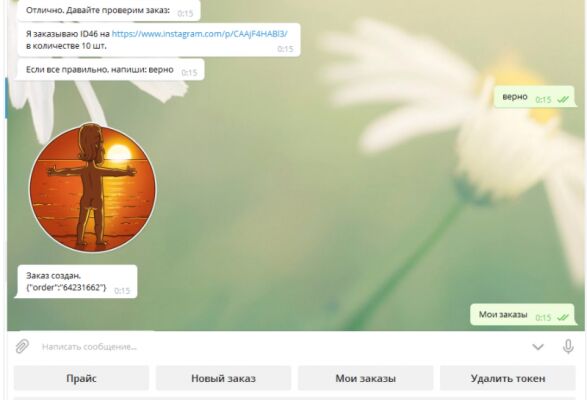Image resolution: width=587 pixels, height=400 pixels.
Task: Collapse bot keyboard with chevron arrow
Action: pyautogui.click(x=538, y=347)
